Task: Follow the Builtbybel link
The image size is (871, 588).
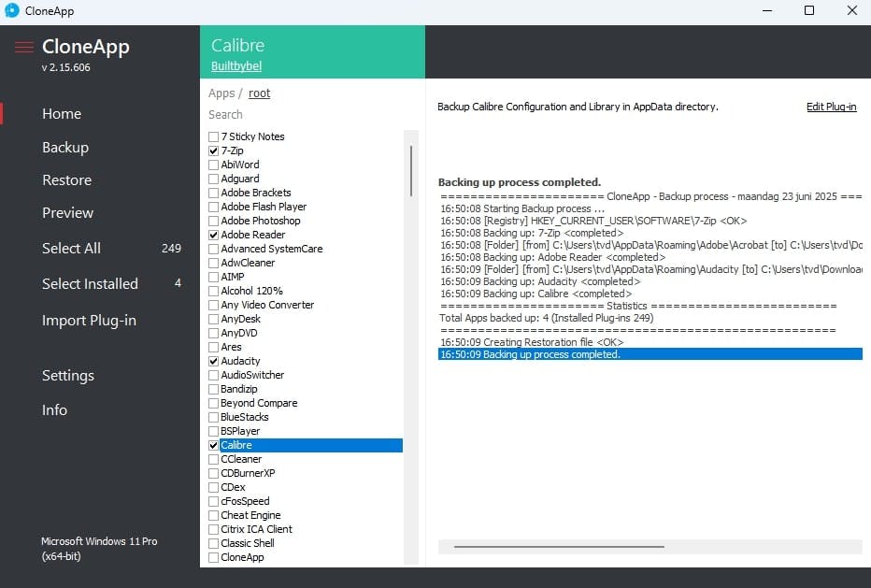Action: click(x=236, y=66)
